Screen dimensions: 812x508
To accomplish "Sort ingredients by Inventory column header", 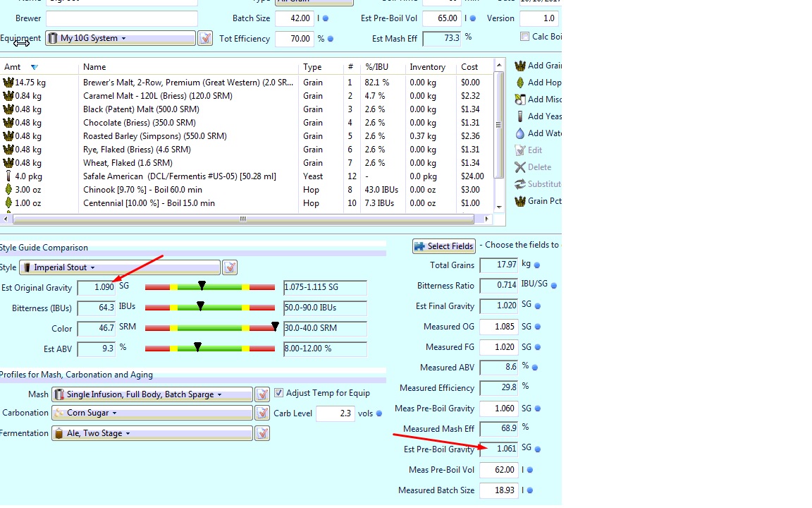I will (x=427, y=67).
